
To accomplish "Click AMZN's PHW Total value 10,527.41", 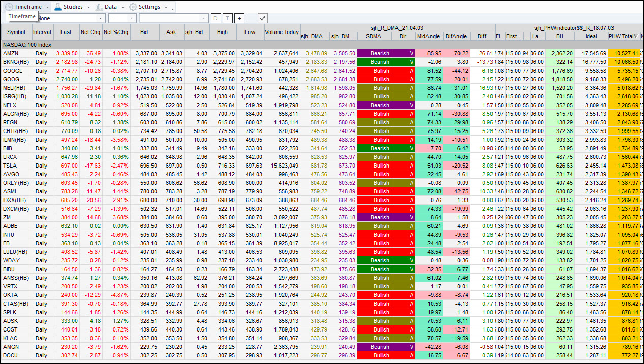I will (x=624, y=53).
